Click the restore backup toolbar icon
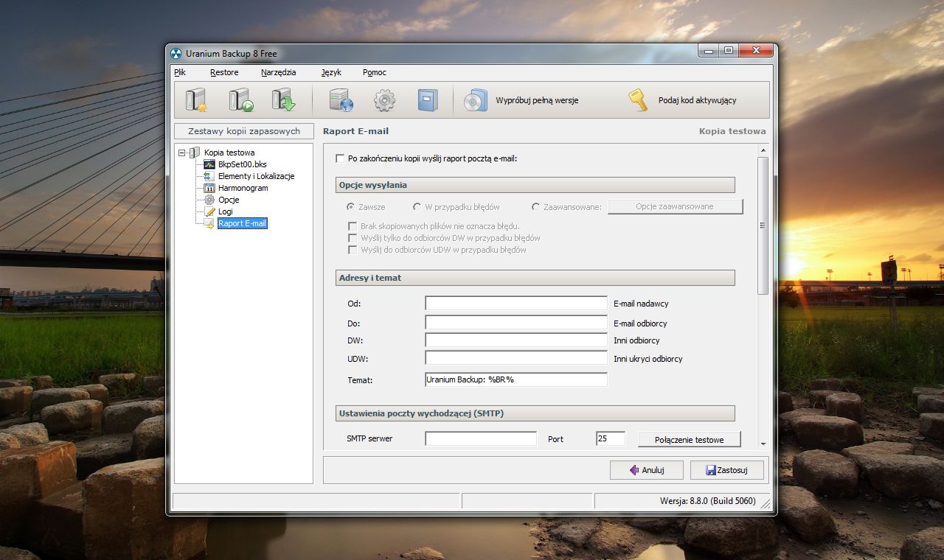 tap(283, 99)
